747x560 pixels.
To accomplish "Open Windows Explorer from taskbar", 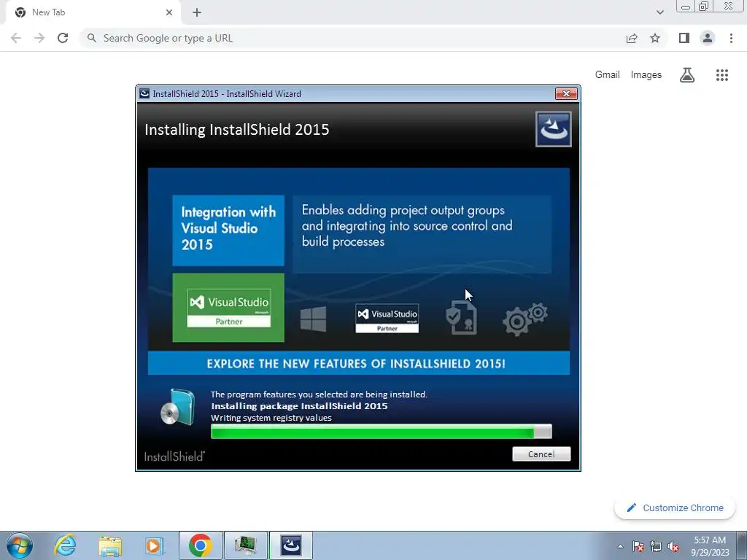I will (110, 545).
